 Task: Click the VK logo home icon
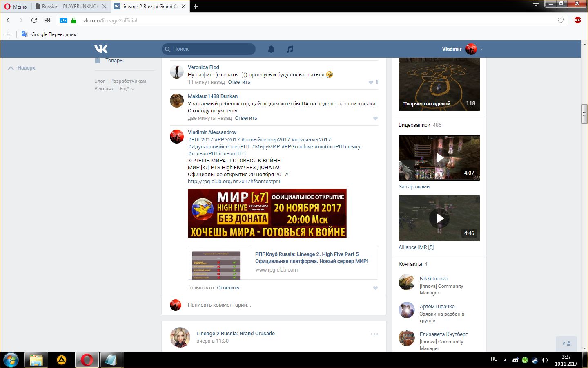pyautogui.click(x=101, y=49)
